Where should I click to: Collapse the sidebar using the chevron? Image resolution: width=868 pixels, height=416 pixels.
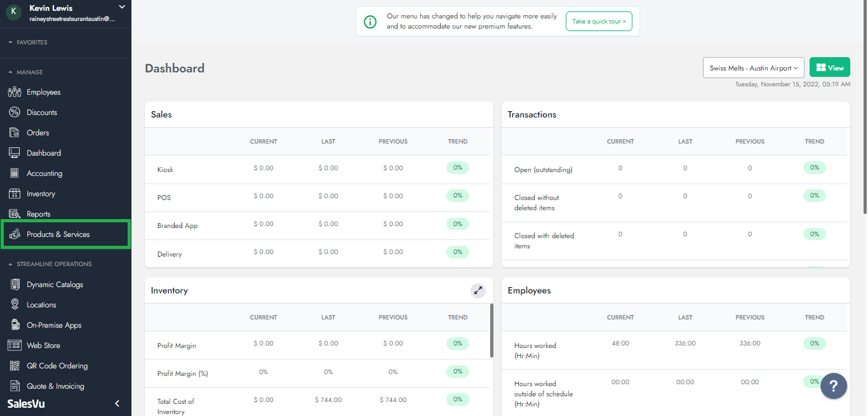pos(117,403)
